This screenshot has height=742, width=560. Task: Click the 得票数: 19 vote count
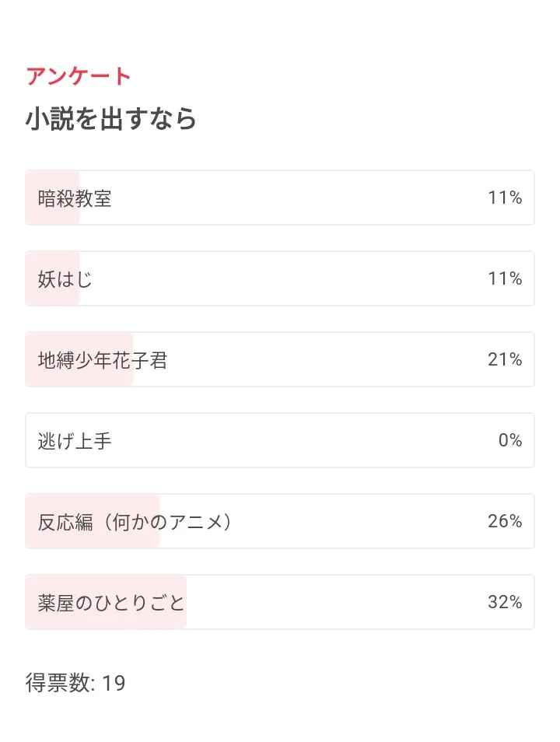coord(75,683)
